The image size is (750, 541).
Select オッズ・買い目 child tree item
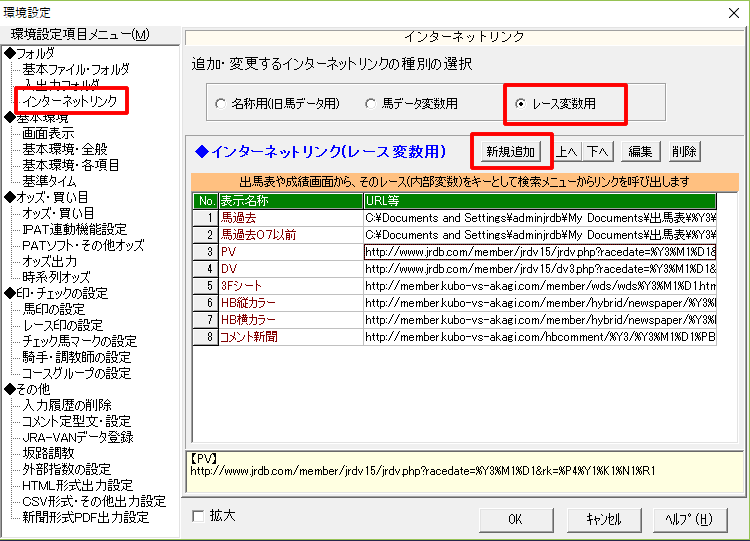coord(58,213)
